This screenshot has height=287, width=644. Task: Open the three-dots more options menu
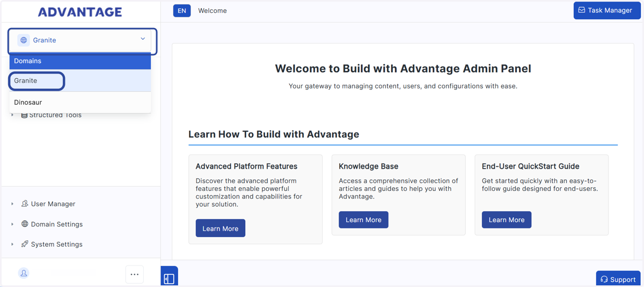[135, 275]
